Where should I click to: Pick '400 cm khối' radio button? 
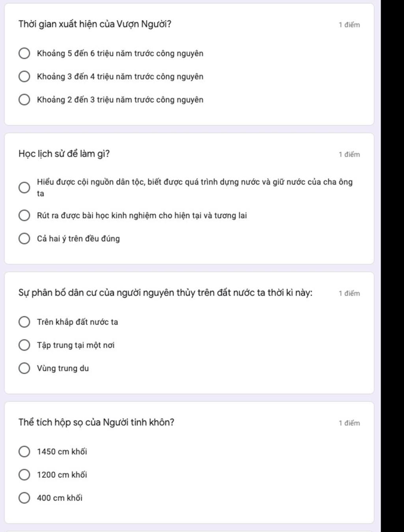click(24, 498)
